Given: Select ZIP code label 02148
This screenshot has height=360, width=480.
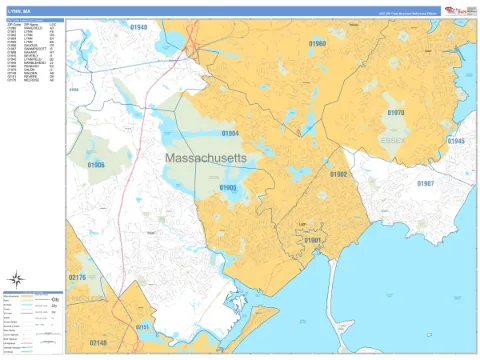Looking at the screenshot, I should click(x=98, y=343).
